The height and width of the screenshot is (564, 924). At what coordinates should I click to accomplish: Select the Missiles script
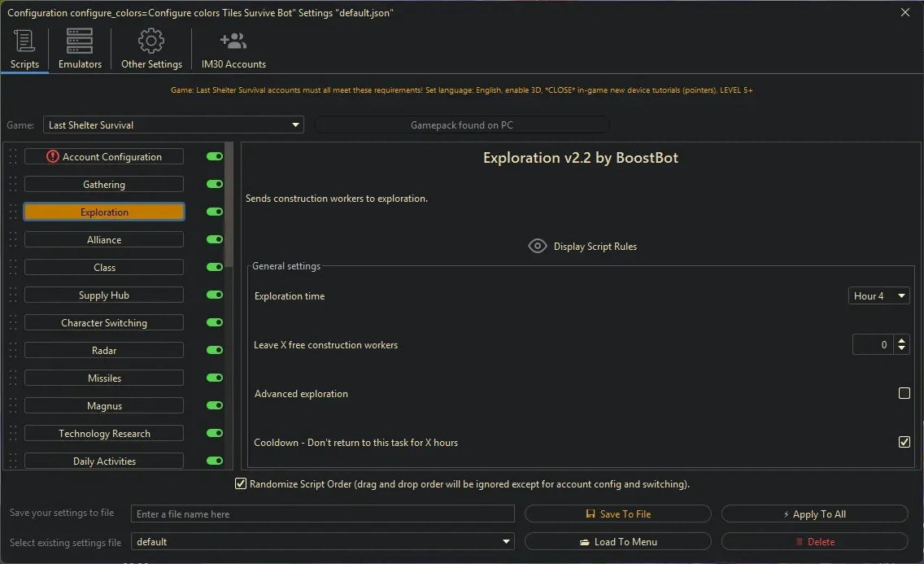tap(104, 378)
